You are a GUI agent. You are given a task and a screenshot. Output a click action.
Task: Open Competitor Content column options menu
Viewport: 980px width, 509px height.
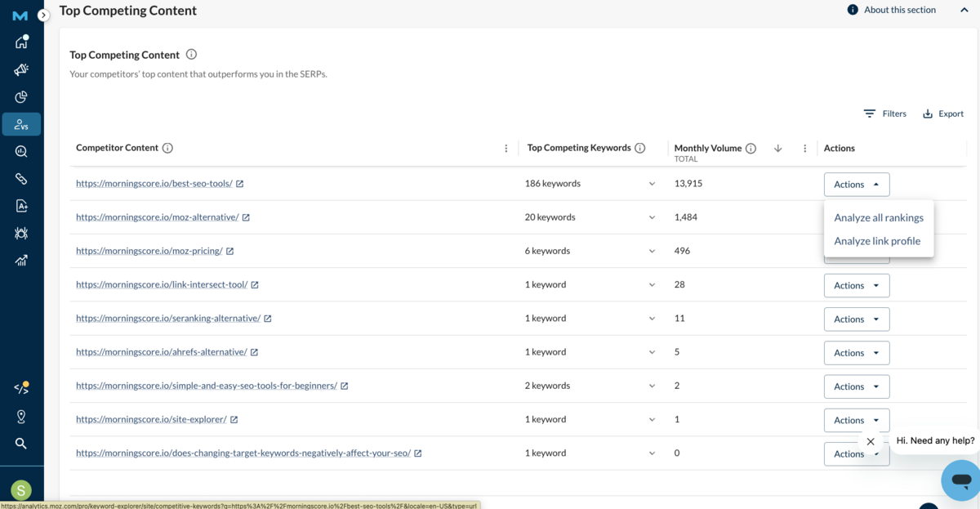click(506, 149)
